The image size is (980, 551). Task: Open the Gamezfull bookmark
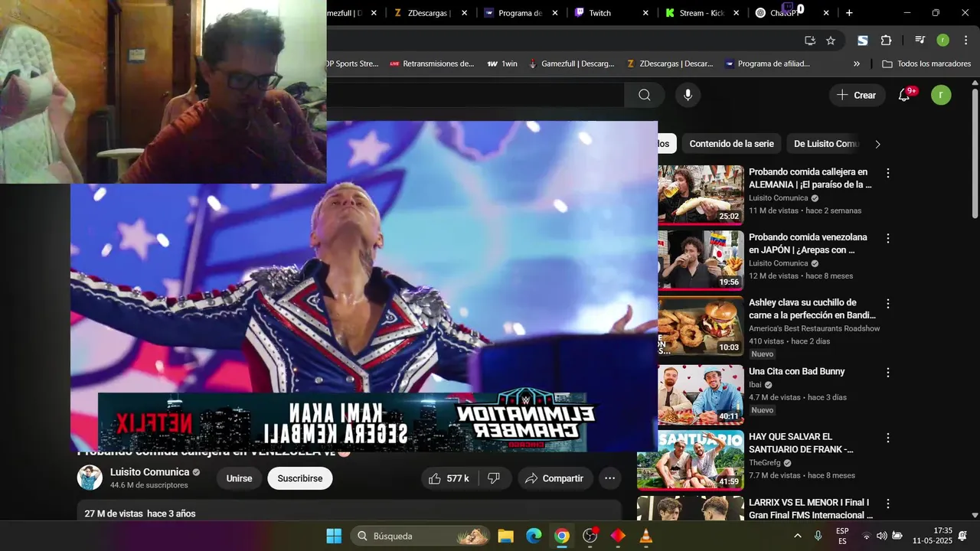[x=572, y=64]
